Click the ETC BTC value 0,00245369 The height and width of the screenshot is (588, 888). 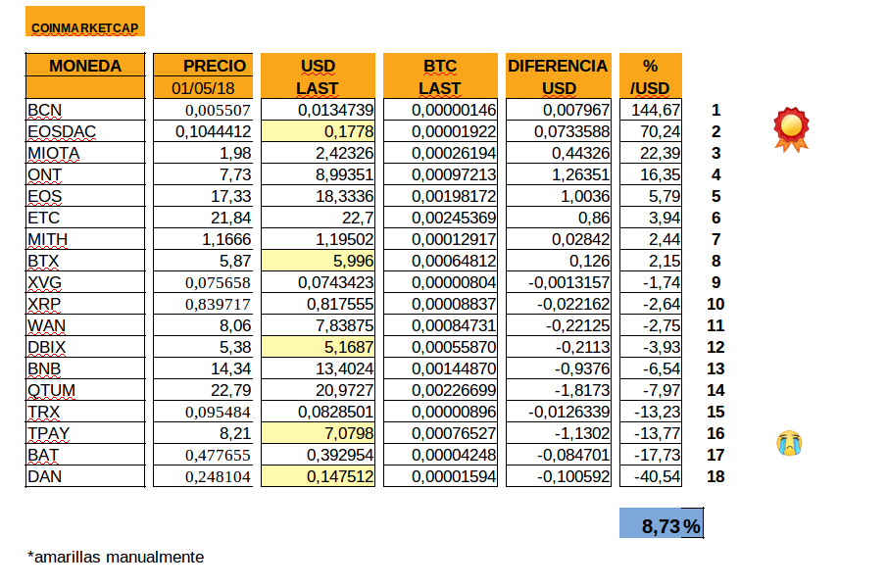[x=440, y=218]
